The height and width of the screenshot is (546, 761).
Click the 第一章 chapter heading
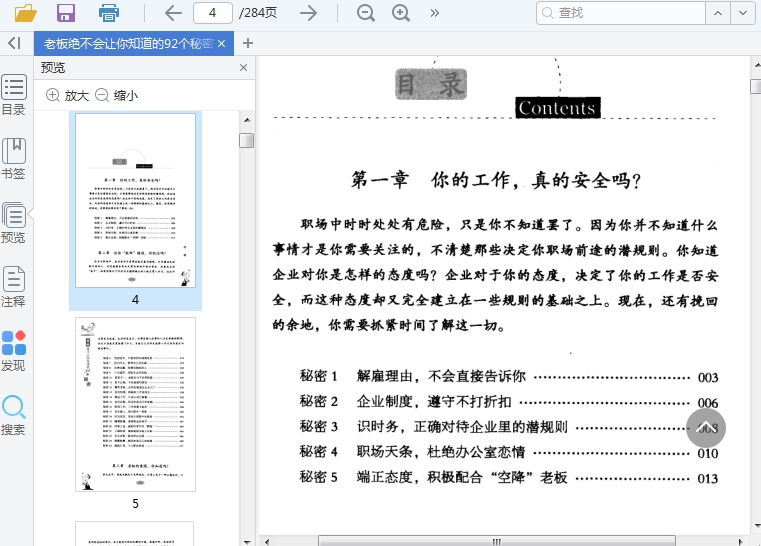point(496,180)
